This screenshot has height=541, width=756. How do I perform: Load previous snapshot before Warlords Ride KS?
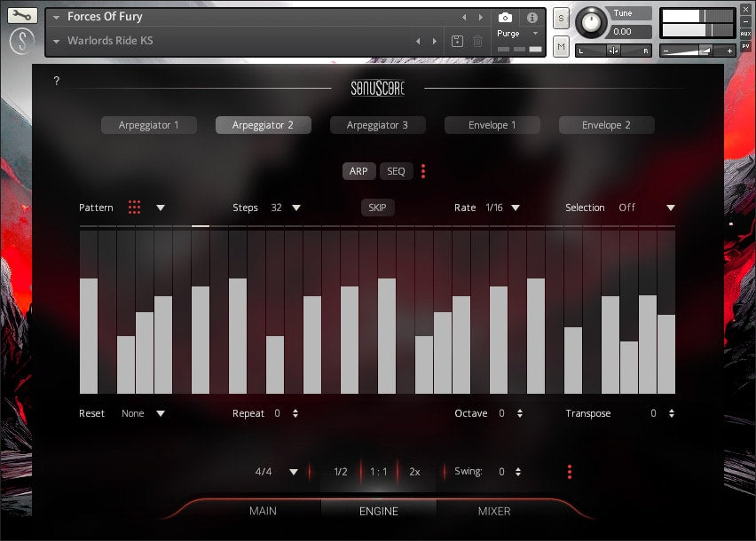tap(418, 42)
